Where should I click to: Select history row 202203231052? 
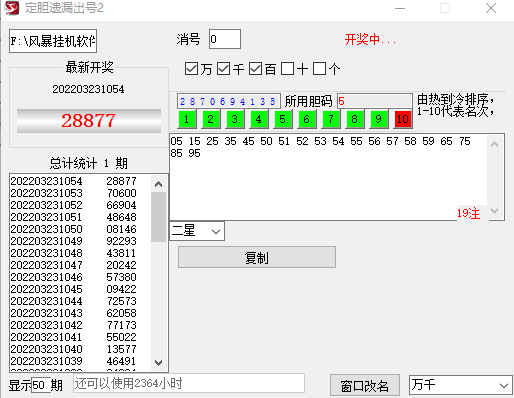pos(80,205)
